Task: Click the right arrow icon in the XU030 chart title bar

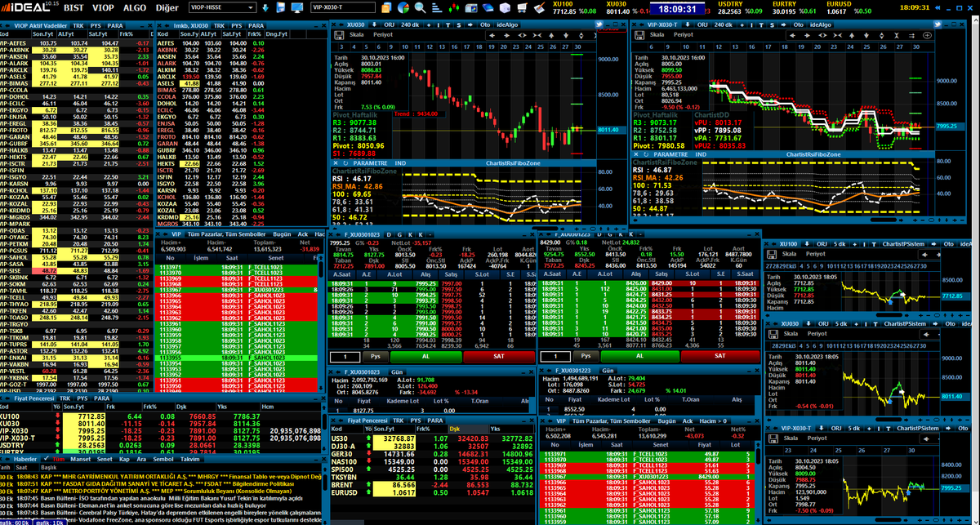Action: (470, 24)
